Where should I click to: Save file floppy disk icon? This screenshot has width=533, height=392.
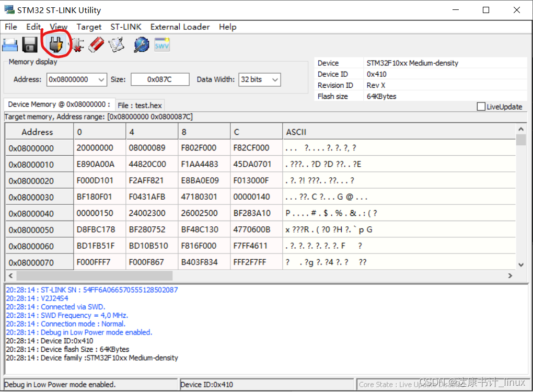pos(30,44)
